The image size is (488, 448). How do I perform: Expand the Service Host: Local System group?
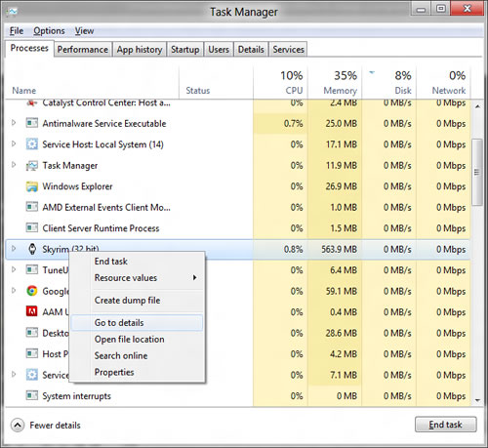click(14, 143)
